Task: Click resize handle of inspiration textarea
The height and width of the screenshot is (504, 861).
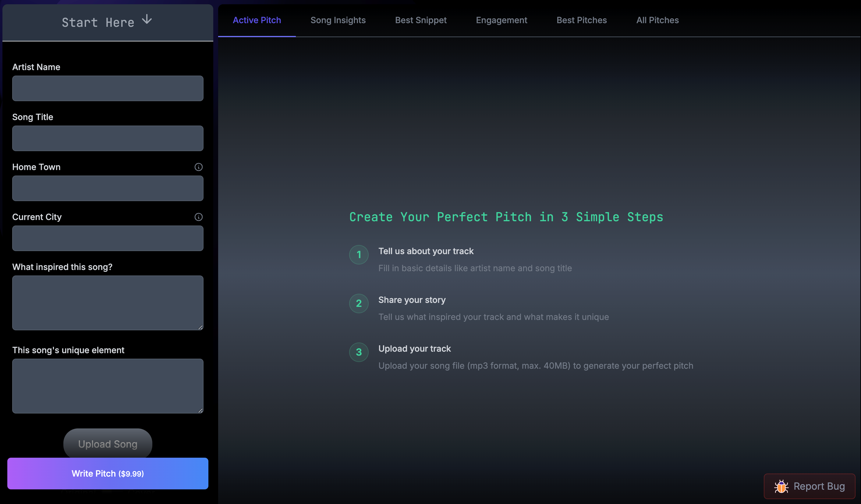Action: [200, 327]
